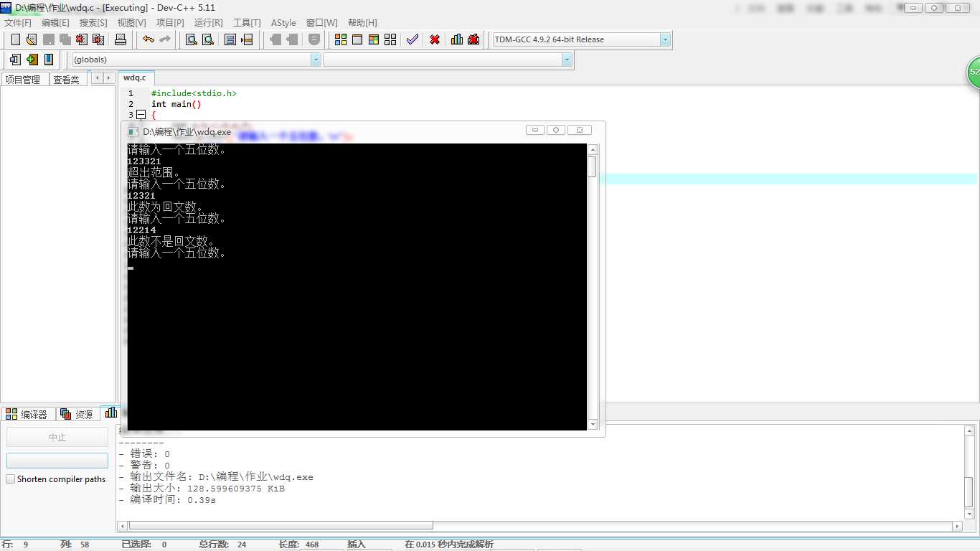
Task: Click the right arrow of sidebar tab scroller
Action: [108, 78]
